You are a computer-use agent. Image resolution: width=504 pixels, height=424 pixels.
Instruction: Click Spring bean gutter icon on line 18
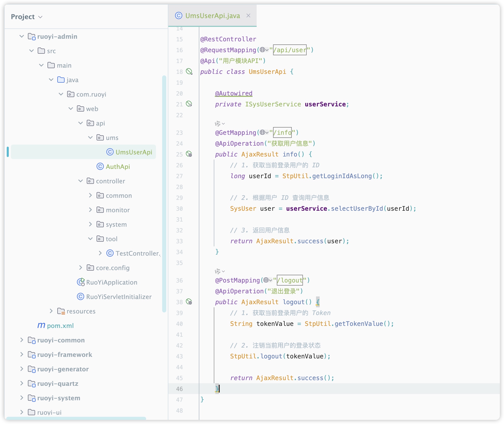tap(189, 72)
